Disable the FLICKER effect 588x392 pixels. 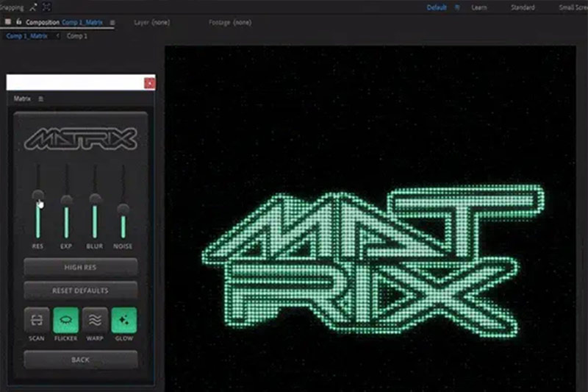(x=65, y=321)
